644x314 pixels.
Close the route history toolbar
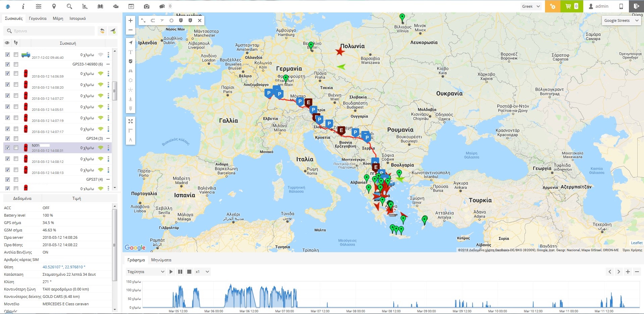200,20
